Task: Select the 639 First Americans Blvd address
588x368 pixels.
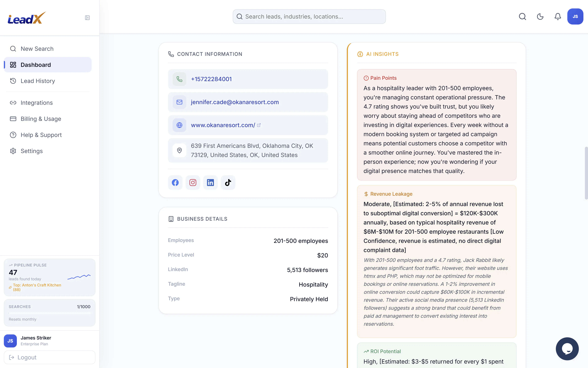Action: click(252, 150)
